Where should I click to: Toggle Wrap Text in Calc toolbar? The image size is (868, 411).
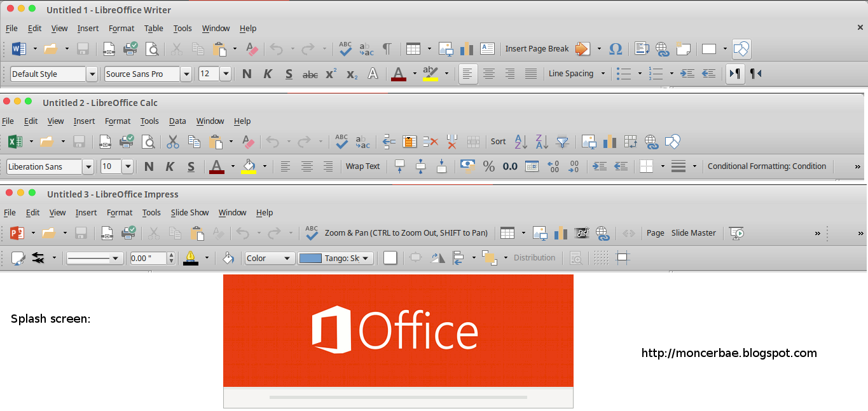362,166
